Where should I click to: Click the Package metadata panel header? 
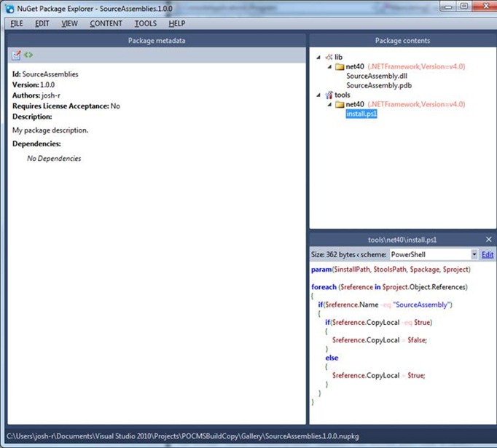(x=157, y=41)
